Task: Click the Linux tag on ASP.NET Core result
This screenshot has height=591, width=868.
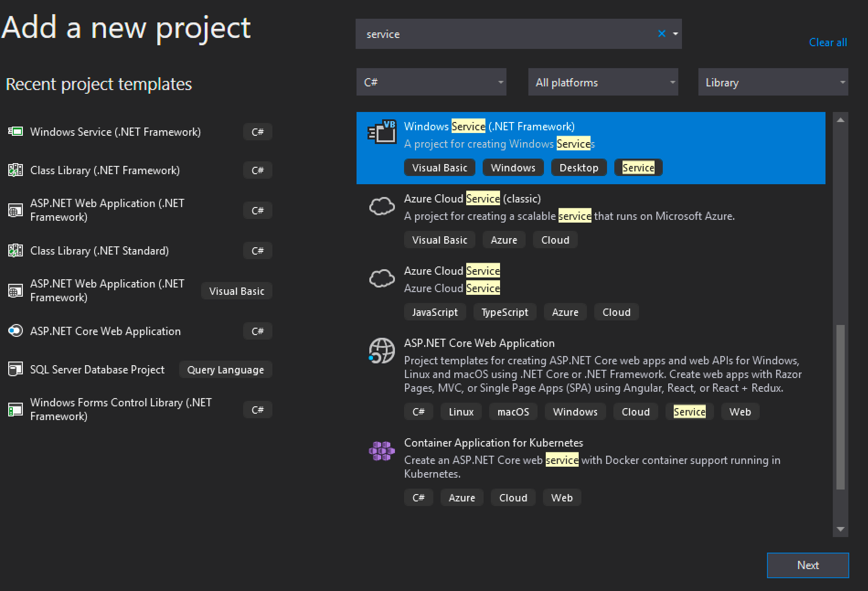Action: 461,412
